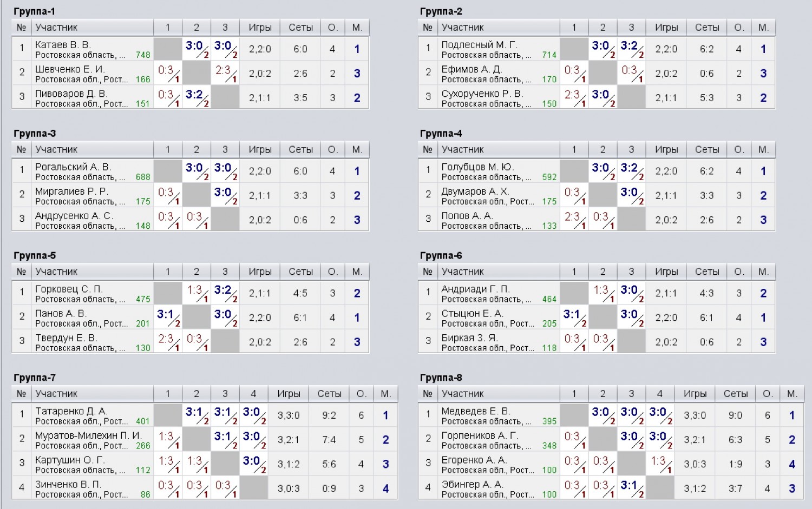812x509 pixels.
Task: Click the Сеты column header in Группа-2
Action: 707,28
